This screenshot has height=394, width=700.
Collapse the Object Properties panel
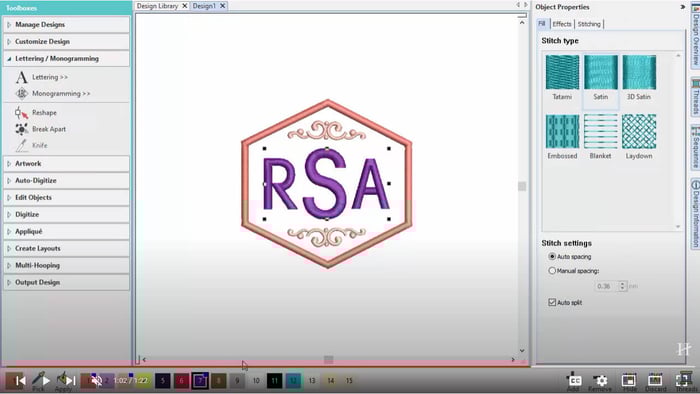682,7
